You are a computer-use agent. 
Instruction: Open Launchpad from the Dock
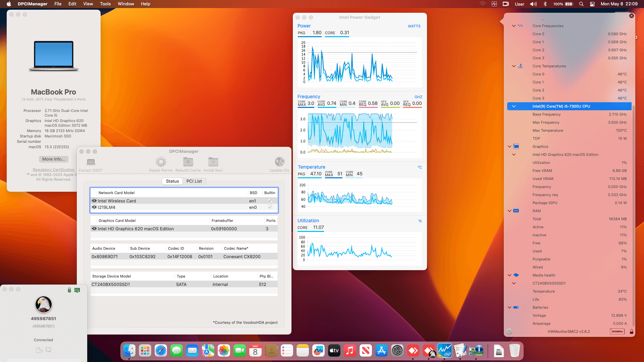coord(145,351)
